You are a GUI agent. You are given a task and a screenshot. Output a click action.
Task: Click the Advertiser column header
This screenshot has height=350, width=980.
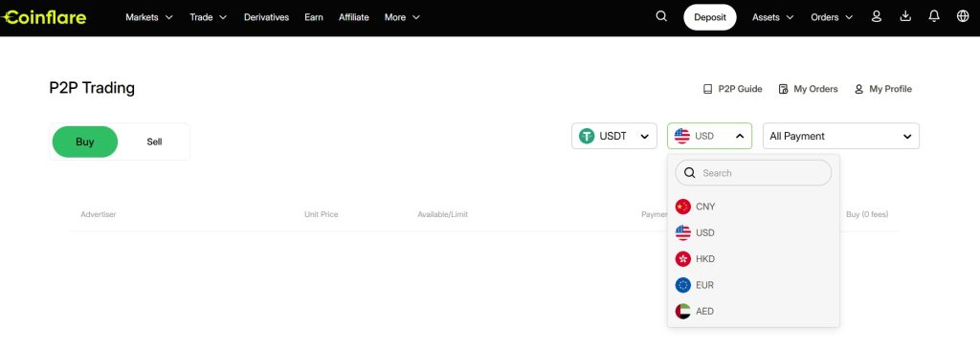[99, 214]
